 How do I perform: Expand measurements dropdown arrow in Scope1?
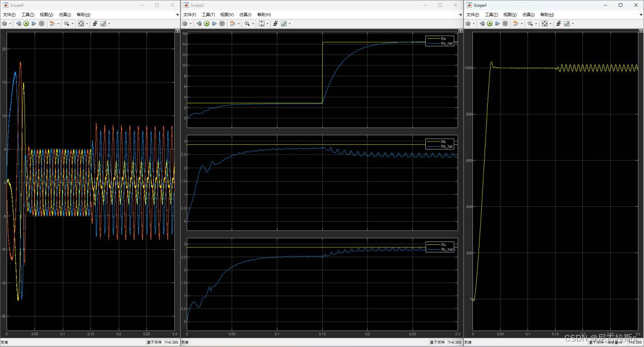pos(572,24)
